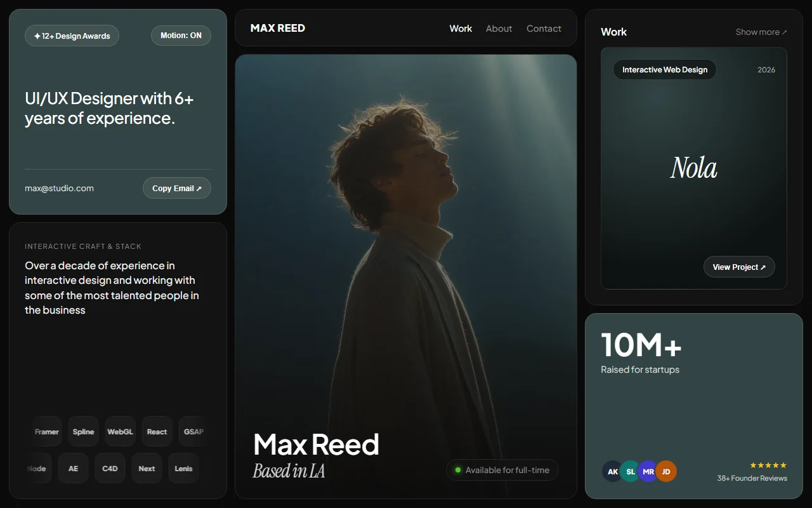The image size is (812, 508).
Task: Go to the About nav item
Action: (x=499, y=29)
